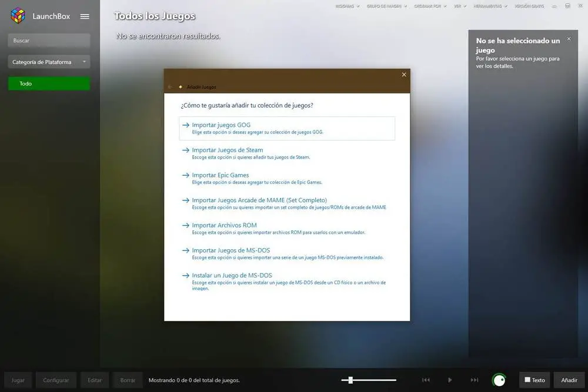
Task: Click the Borrar button
Action: [x=128, y=380]
